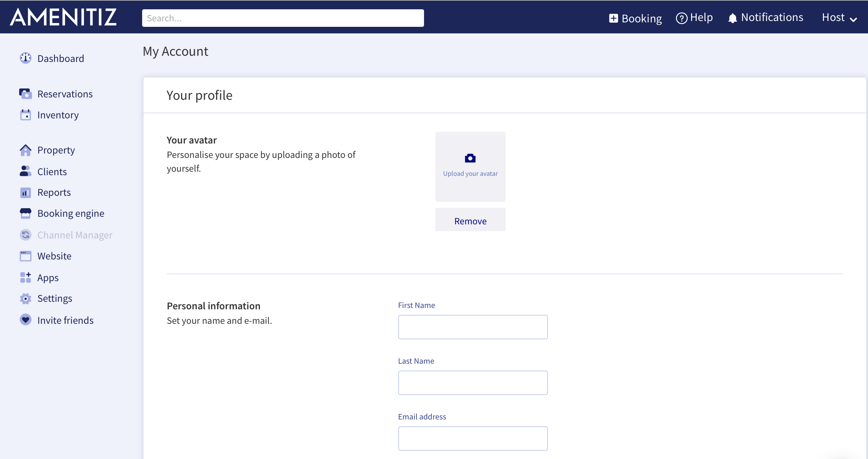This screenshot has width=868, height=459.
Task: Focus the Search field
Action: click(283, 18)
